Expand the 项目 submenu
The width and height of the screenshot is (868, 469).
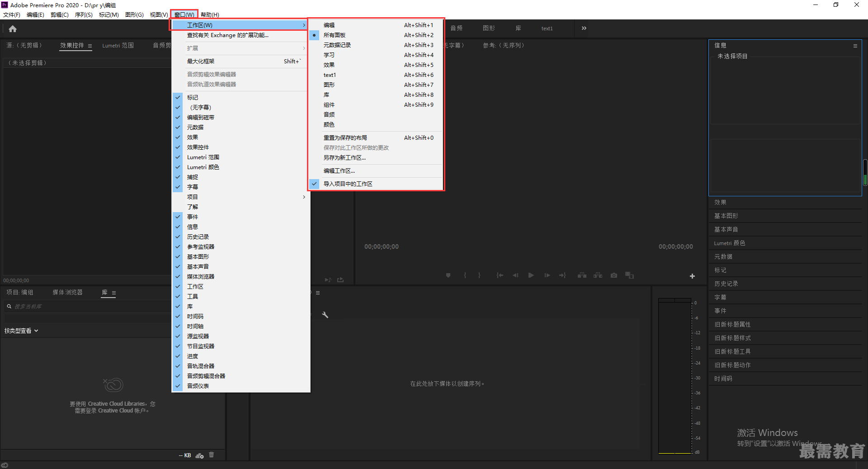coord(241,197)
